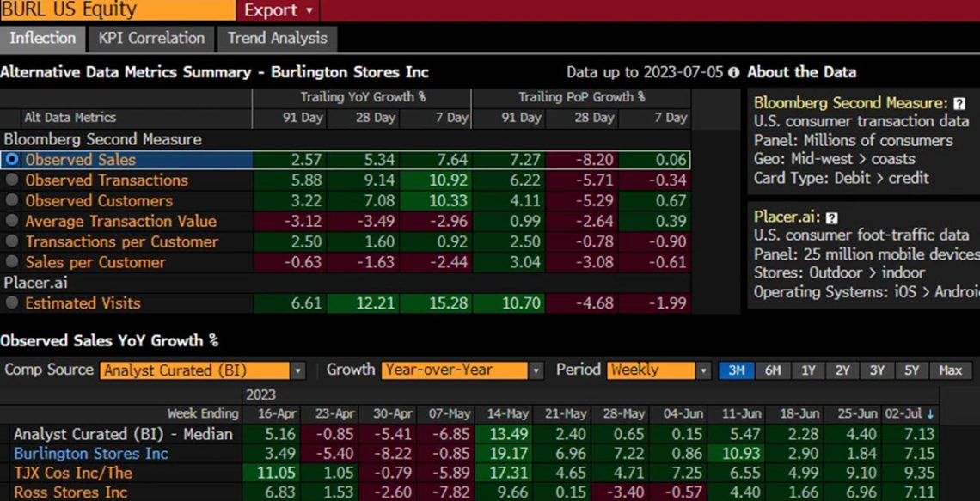The image size is (980, 501).
Task: Click the Burlington Stores Inc row label
Action: pyautogui.click(x=91, y=454)
